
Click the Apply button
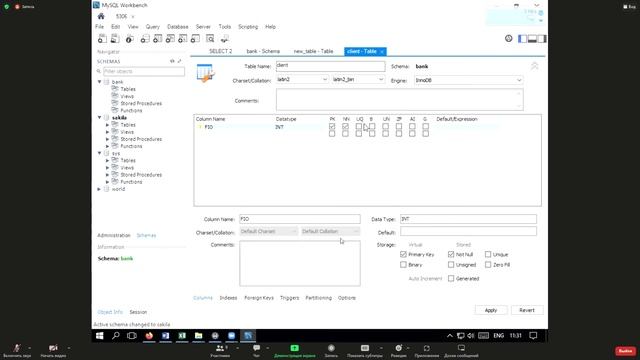491,310
